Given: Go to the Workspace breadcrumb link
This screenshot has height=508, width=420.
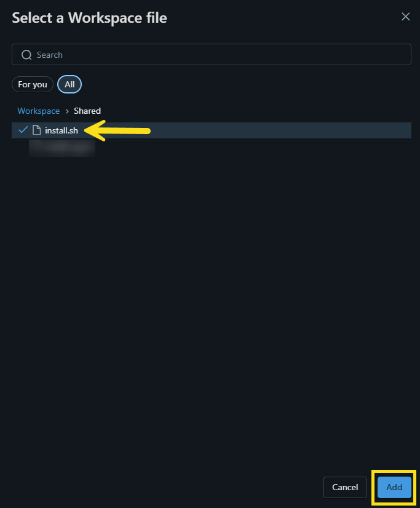Looking at the screenshot, I should point(38,111).
